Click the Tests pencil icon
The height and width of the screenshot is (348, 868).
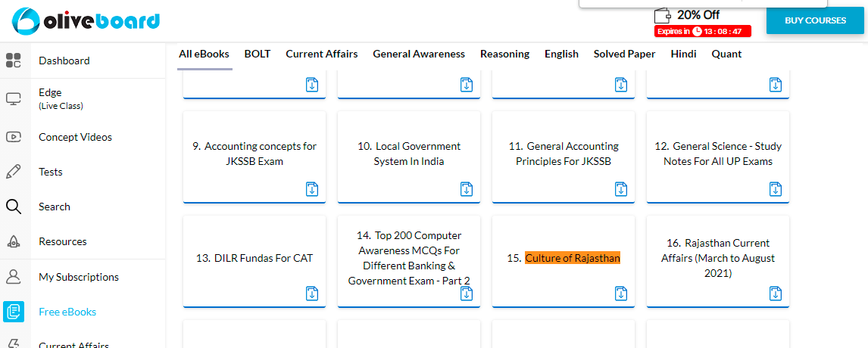click(14, 172)
